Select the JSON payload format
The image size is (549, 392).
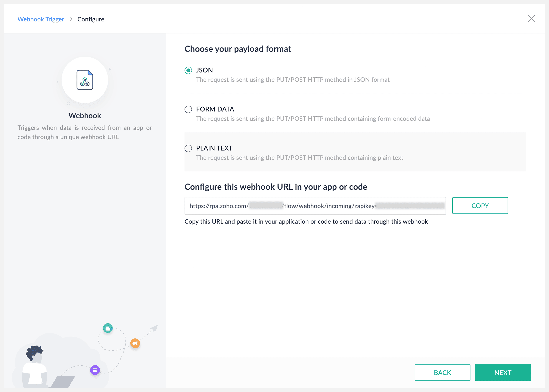(x=188, y=70)
